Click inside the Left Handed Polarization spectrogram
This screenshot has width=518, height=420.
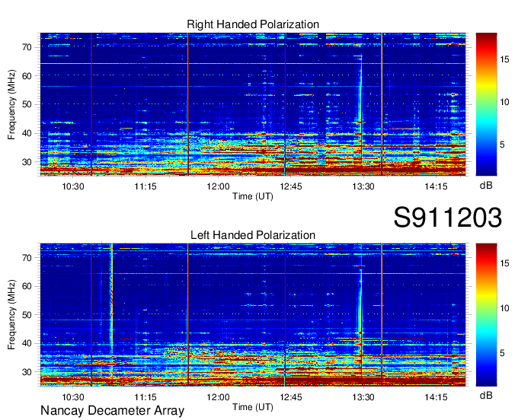(x=253, y=315)
